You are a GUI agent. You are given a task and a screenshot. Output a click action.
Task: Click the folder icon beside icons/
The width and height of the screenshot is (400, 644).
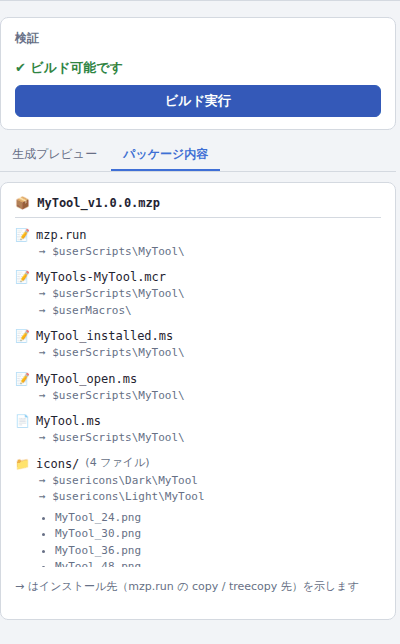click(x=22, y=464)
